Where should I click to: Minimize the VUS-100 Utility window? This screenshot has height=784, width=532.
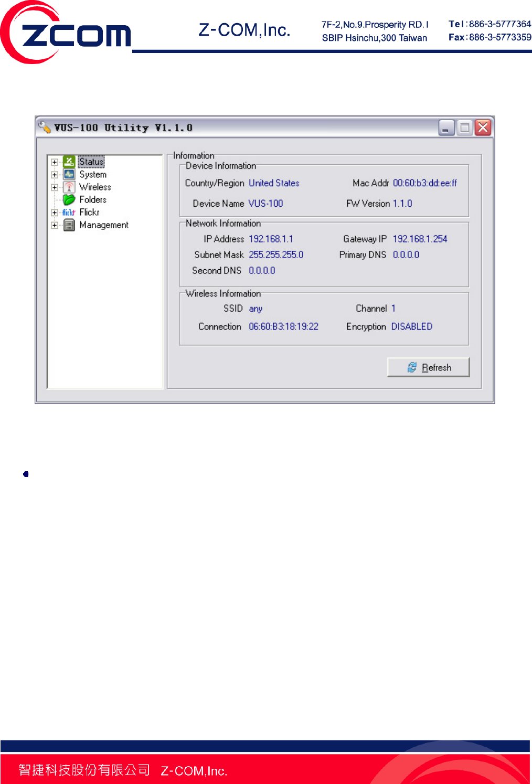[446, 128]
